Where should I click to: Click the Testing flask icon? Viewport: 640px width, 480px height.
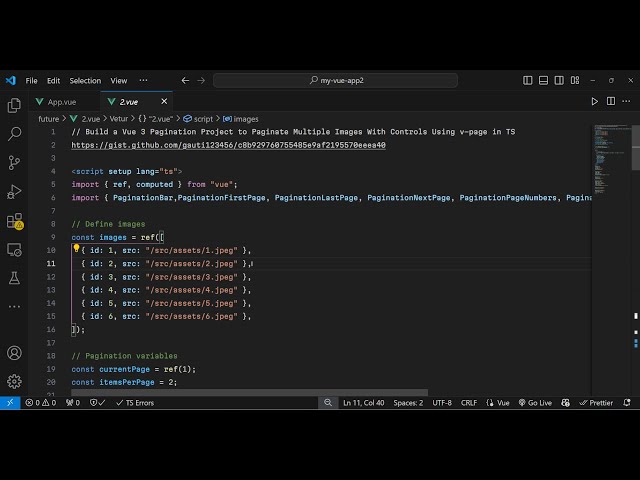[14, 277]
